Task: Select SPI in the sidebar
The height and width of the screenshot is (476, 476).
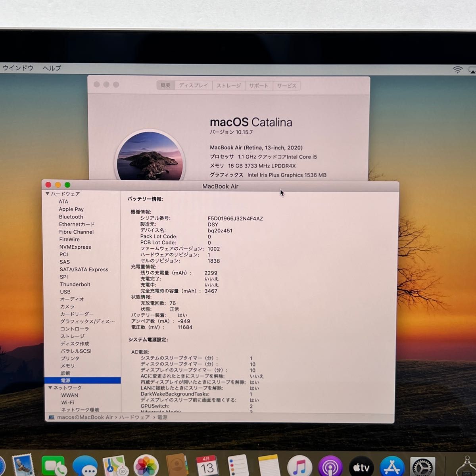Action: (x=64, y=277)
